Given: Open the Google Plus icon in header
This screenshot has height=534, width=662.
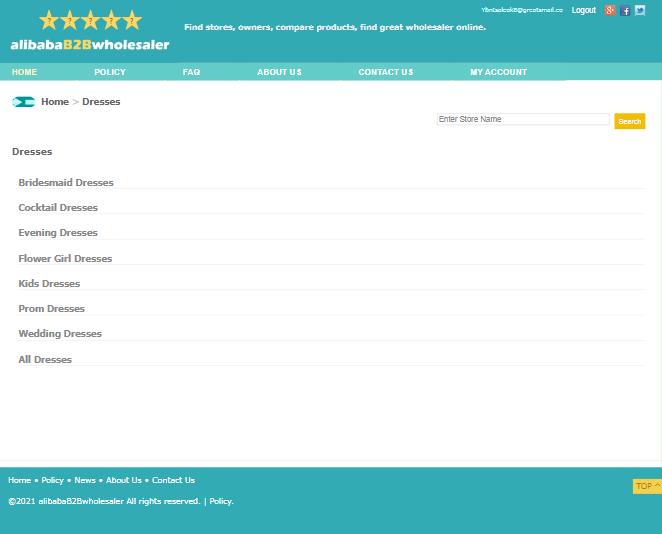Looking at the screenshot, I should [610, 10].
